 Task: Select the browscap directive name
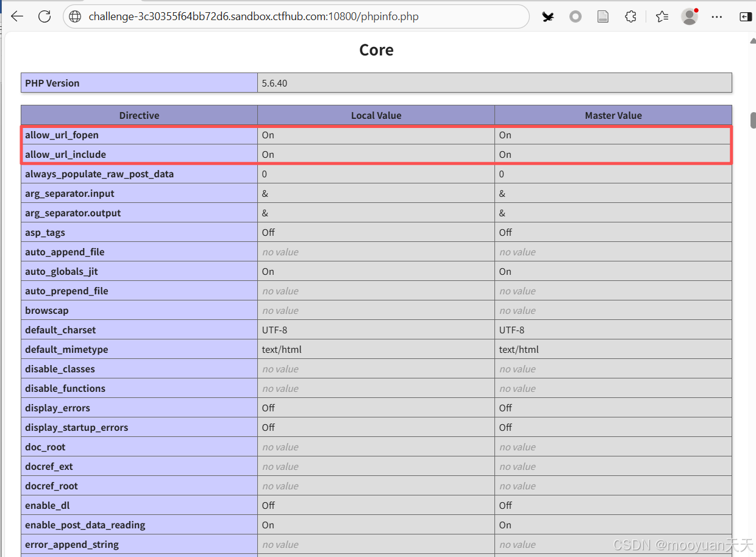click(47, 310)
